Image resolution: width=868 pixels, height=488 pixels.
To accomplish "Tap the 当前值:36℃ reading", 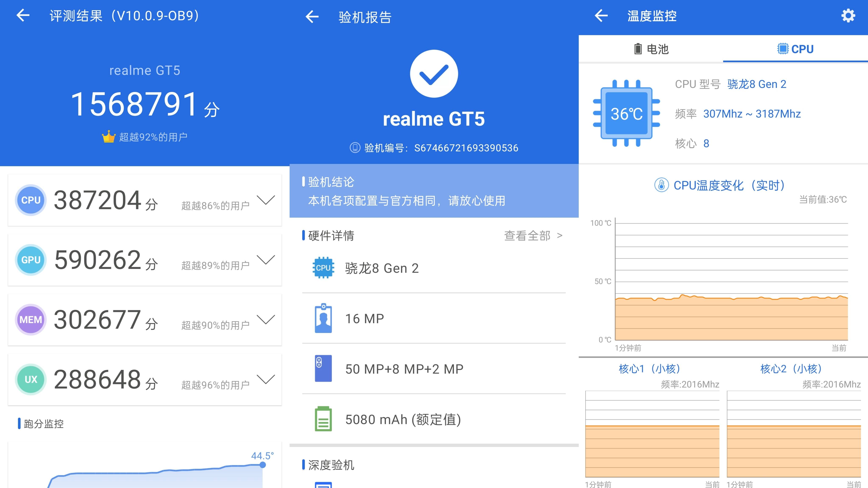I will [823, 199].
